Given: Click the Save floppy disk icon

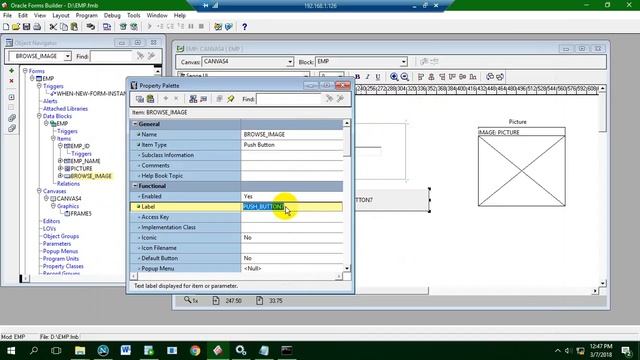Looking at the screenshot, I should [27, 27].
